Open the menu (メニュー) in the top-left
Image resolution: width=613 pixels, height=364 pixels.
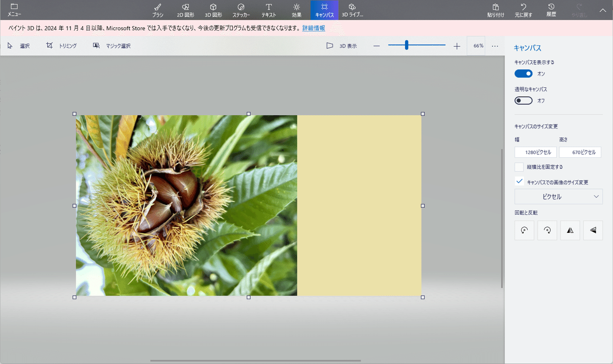[14, 10]
